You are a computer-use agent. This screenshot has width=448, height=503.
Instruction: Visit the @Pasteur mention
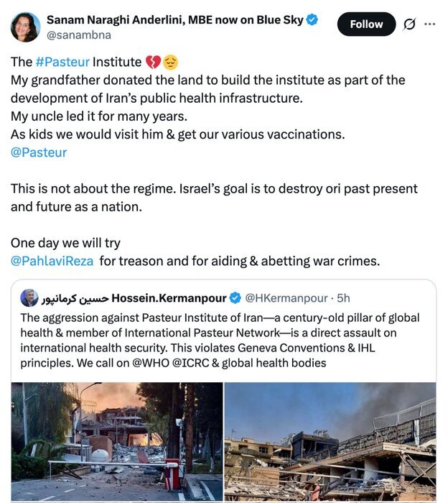coord(39,152)
